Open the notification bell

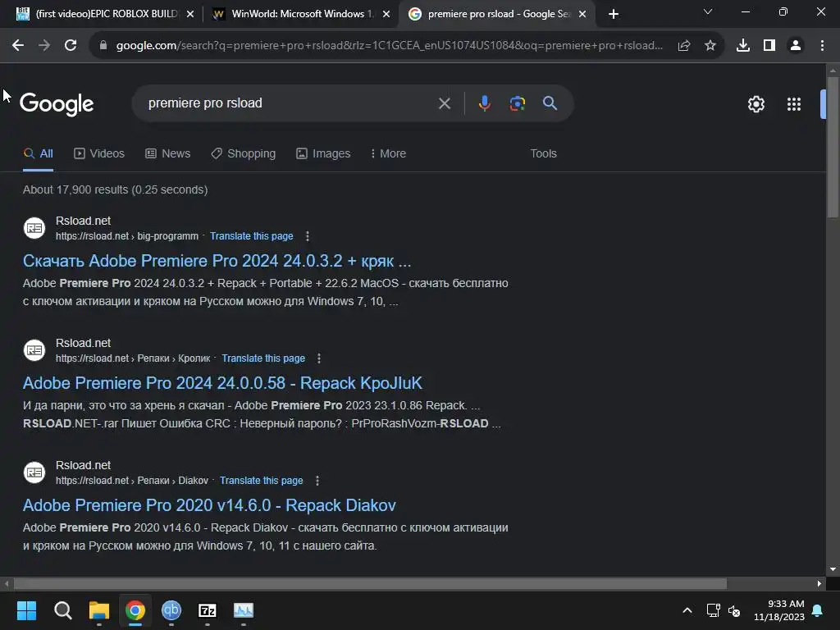pyautogui.click(x=818, y=610)
